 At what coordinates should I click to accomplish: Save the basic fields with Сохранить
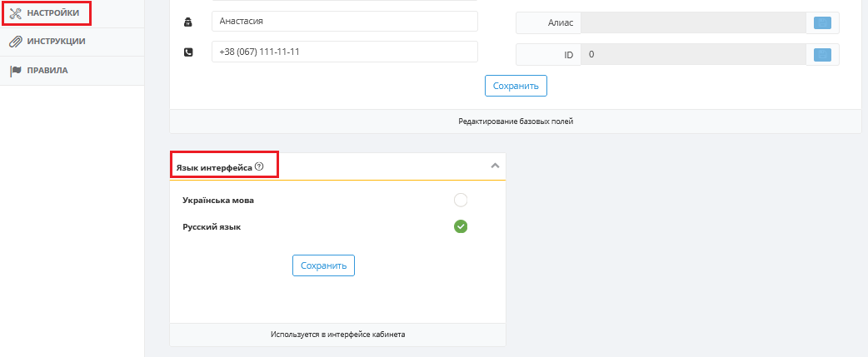516,87
